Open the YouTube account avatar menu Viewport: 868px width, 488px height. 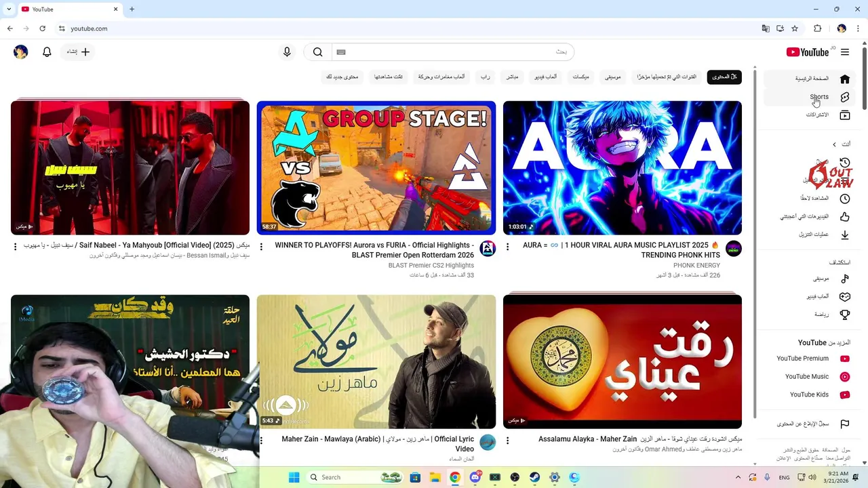point(21,52)
